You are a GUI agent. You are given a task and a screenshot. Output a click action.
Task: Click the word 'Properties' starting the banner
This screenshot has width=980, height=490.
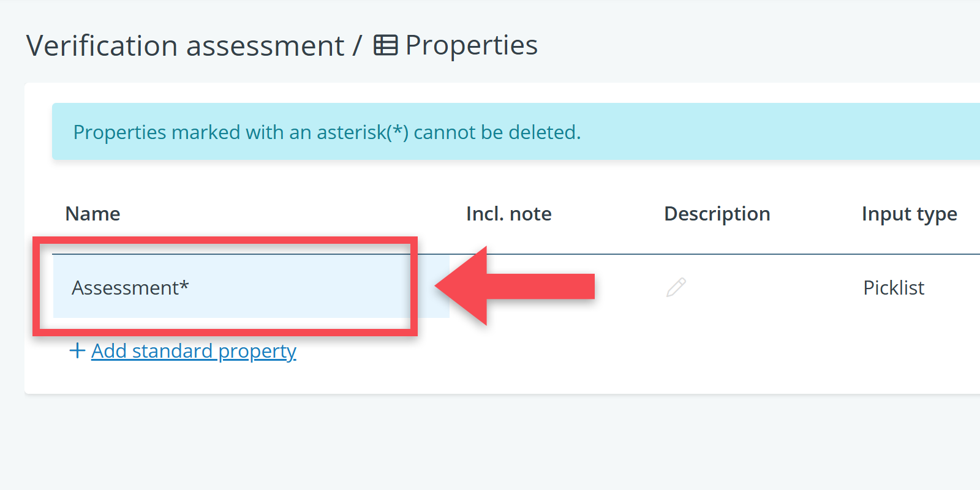[x=119, y=132]
